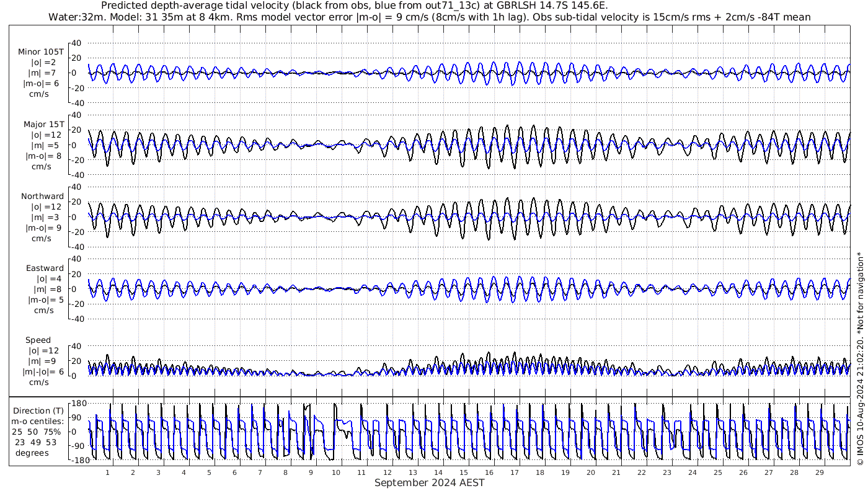Click day tick '10' on the x-axis
868x496 pixels.
point(336,472)
